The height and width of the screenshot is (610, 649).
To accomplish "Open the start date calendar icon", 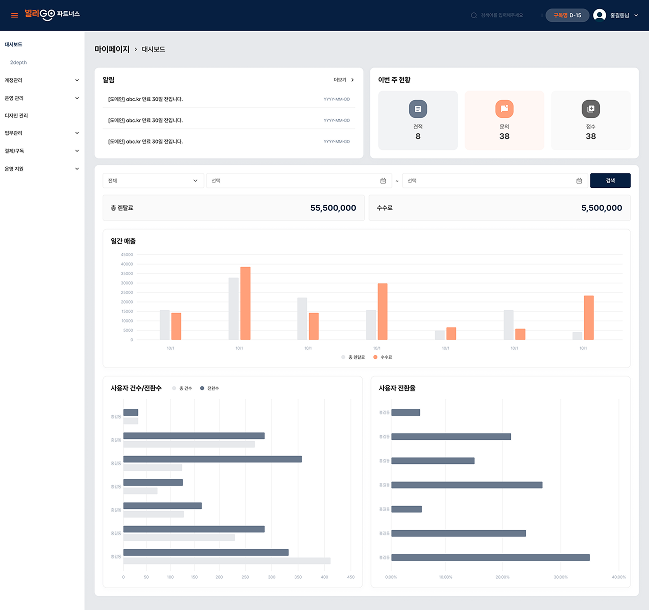I will pos(383,181).
